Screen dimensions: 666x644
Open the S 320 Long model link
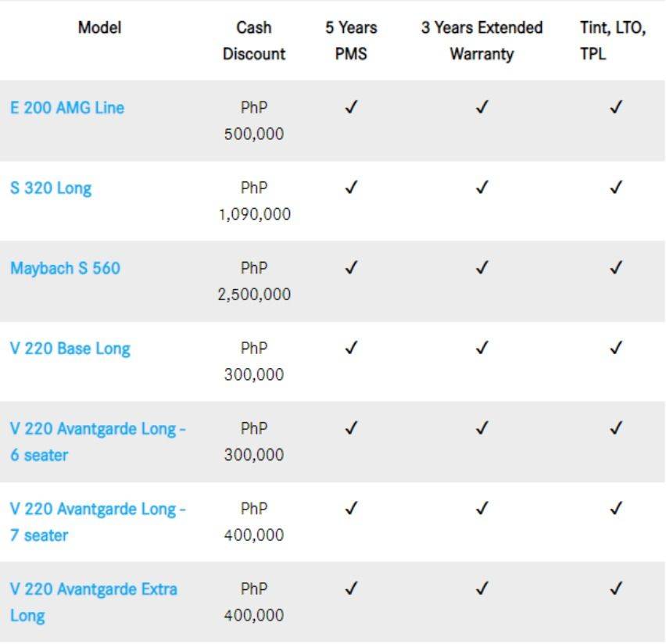click(51, 188)
